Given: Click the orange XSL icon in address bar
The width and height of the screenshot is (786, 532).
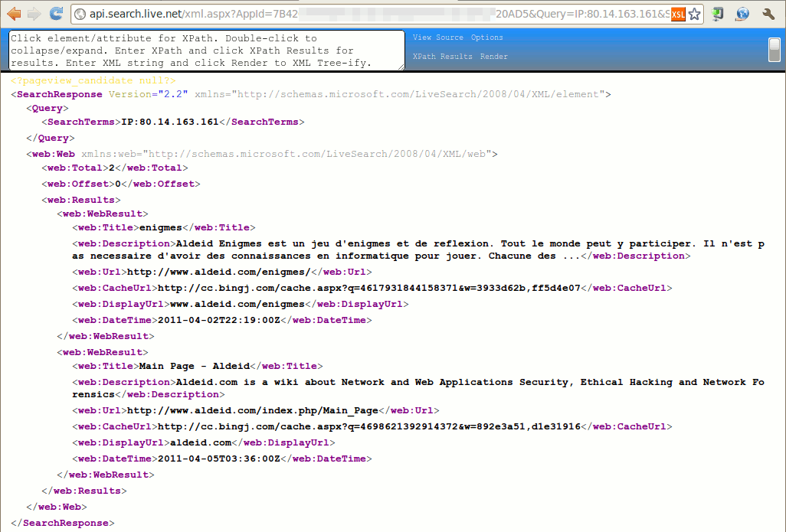Looking at the screenshot, I should pos(678,14).
